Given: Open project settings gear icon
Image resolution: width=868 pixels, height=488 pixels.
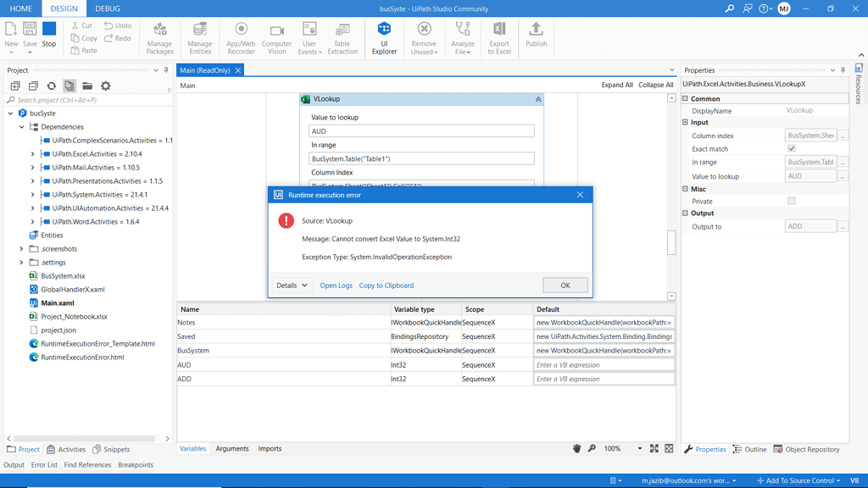Looking at the screenshot, I should coord(106,86).
